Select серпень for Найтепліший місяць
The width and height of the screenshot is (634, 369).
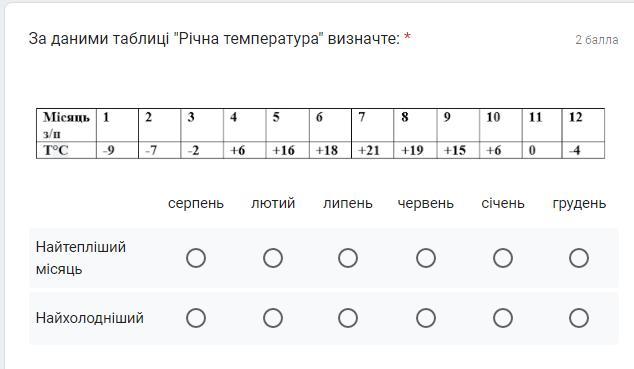(196, 258)
